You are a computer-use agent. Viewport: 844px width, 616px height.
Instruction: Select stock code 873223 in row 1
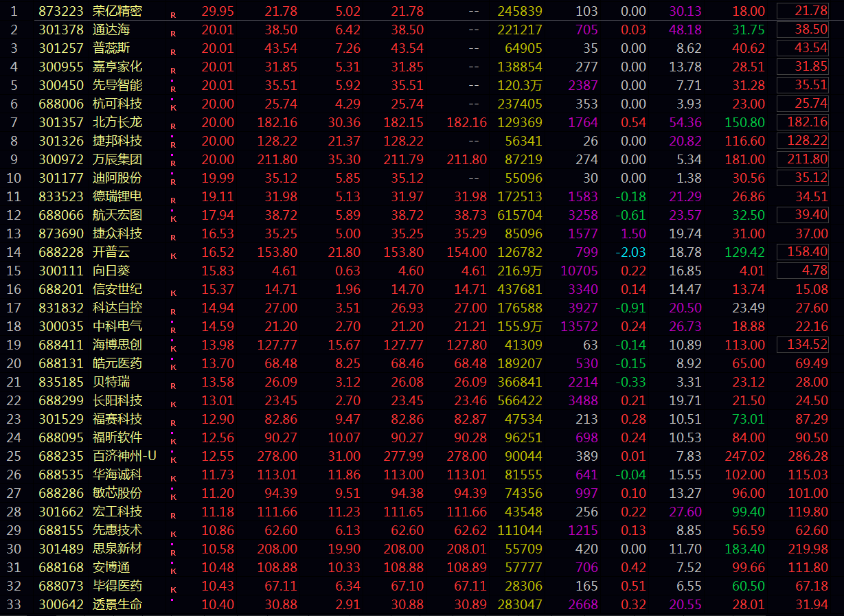click(61, 11)
